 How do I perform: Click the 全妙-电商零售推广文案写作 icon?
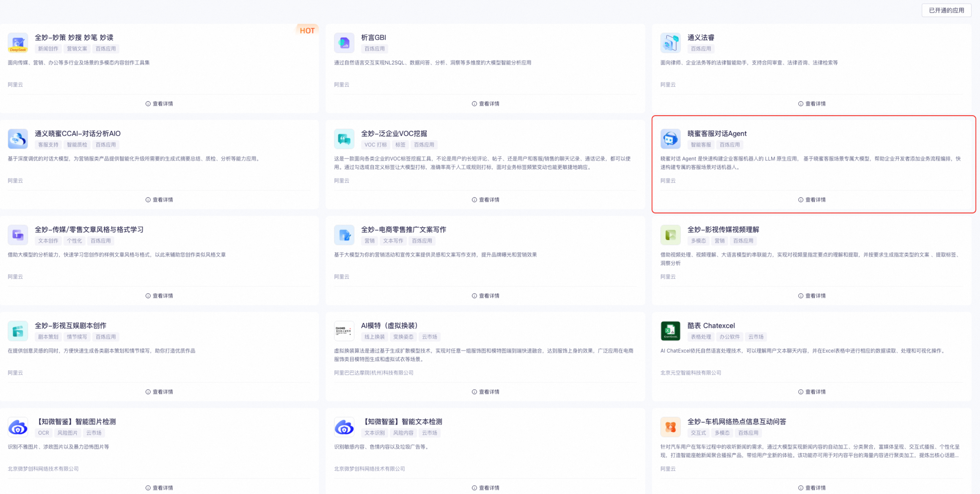344,235
